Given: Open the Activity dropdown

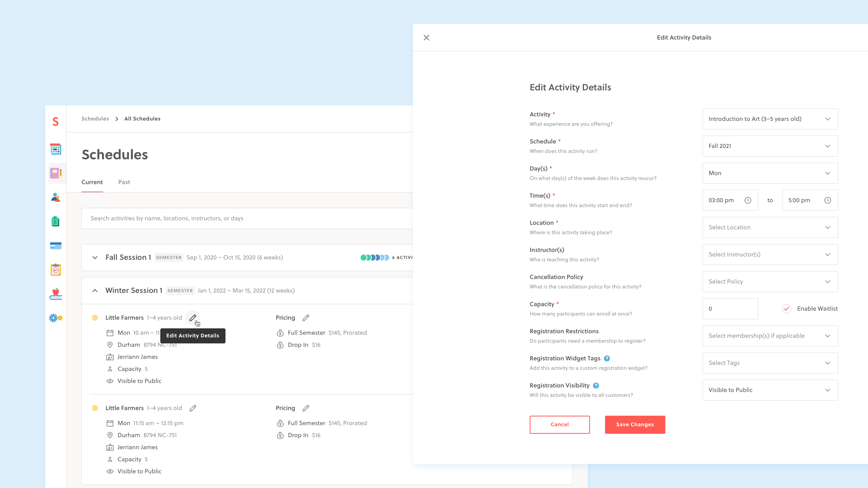Looking at the screenshot, I should [x=770, y=119].
